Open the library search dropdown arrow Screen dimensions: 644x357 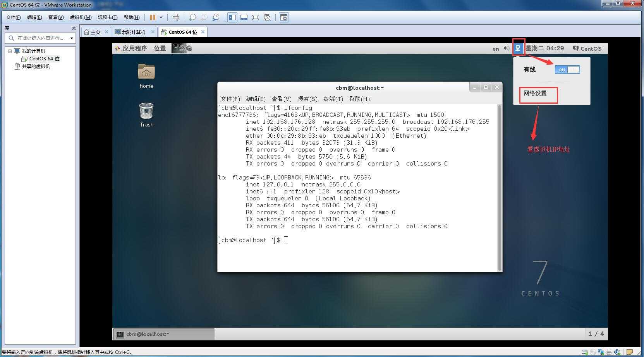click(72, 38)
